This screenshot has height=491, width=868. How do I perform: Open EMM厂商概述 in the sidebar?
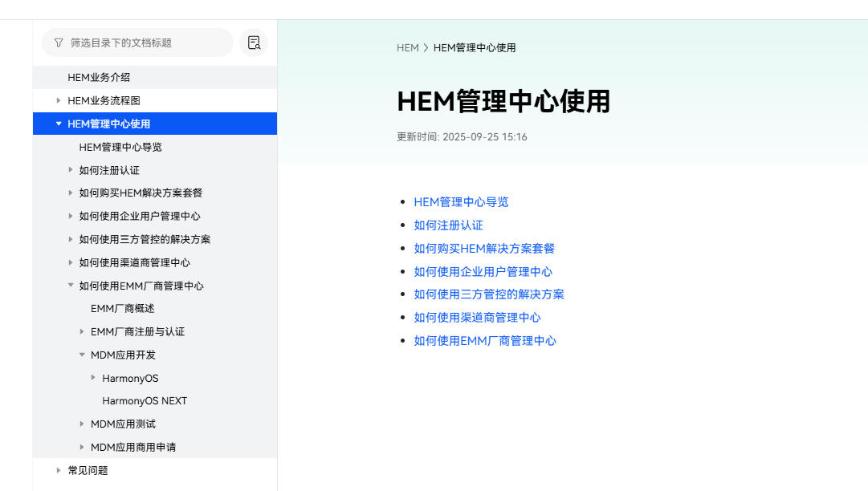coord(122,309)
